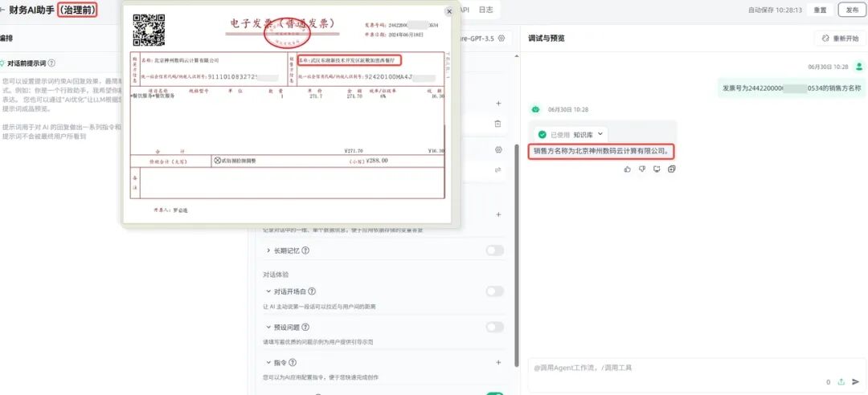Click the ¥288.00 total on the invoice
Viewport: 868px width, 395px height.
tap(376, 161)
